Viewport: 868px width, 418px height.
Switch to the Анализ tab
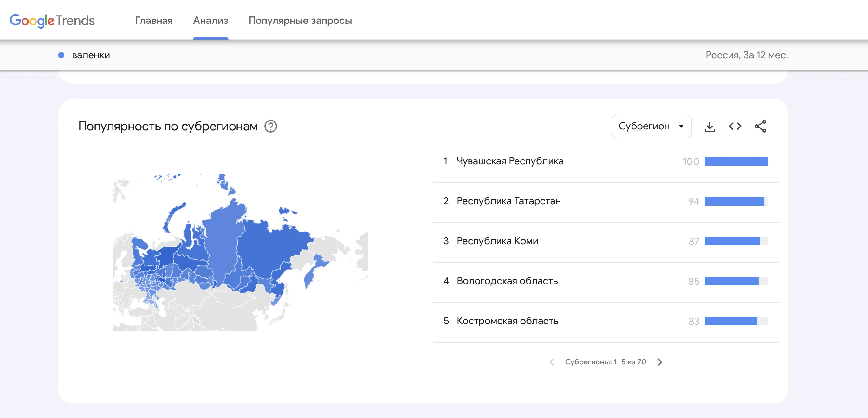pos(211,21)
